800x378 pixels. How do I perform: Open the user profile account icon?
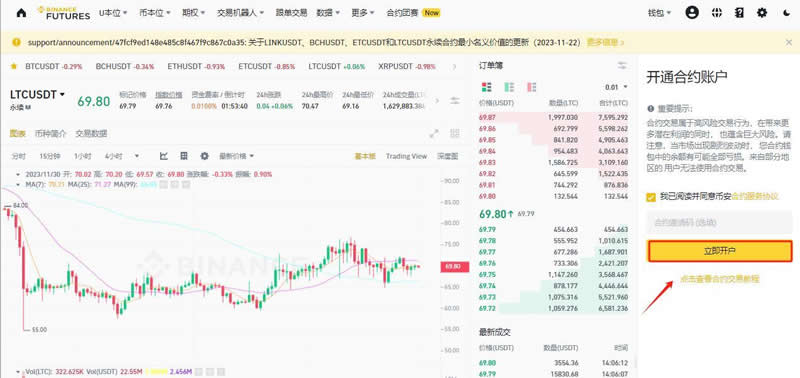pyautogui.click(x=692, y=13)
